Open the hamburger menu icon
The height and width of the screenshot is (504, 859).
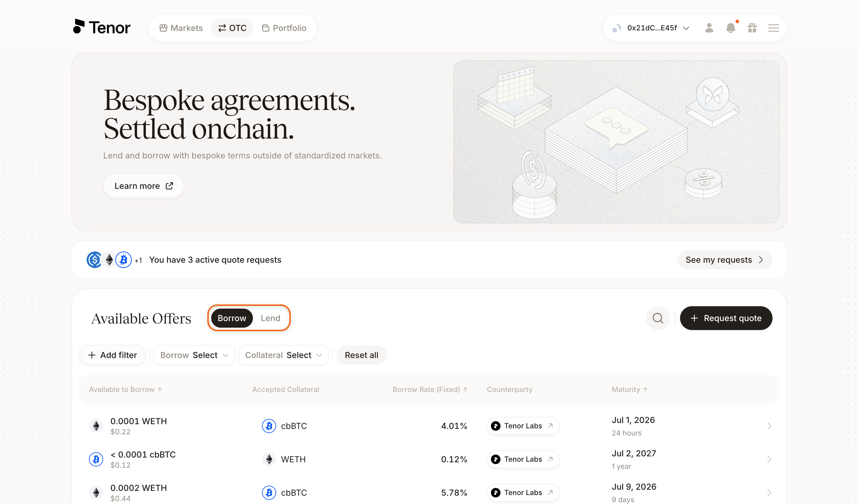pyautogui.click(x=773, y=28)
